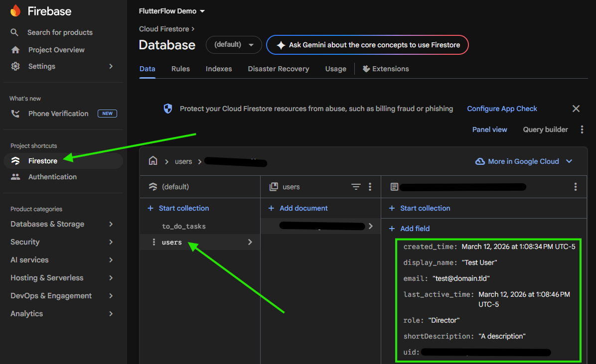
Task: Expand More in Google Cloud dropdown
Action: [569, 161]
